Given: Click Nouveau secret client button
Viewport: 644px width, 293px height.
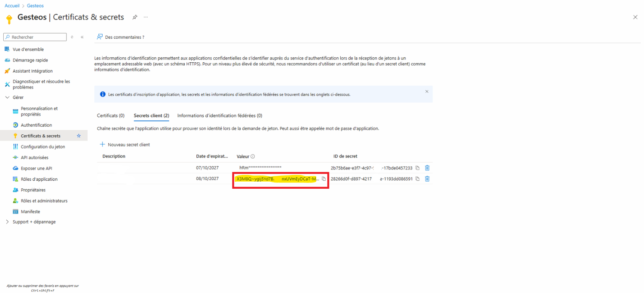Looking at the screenshot, I should pyautogui.click(x=125, y=145).
